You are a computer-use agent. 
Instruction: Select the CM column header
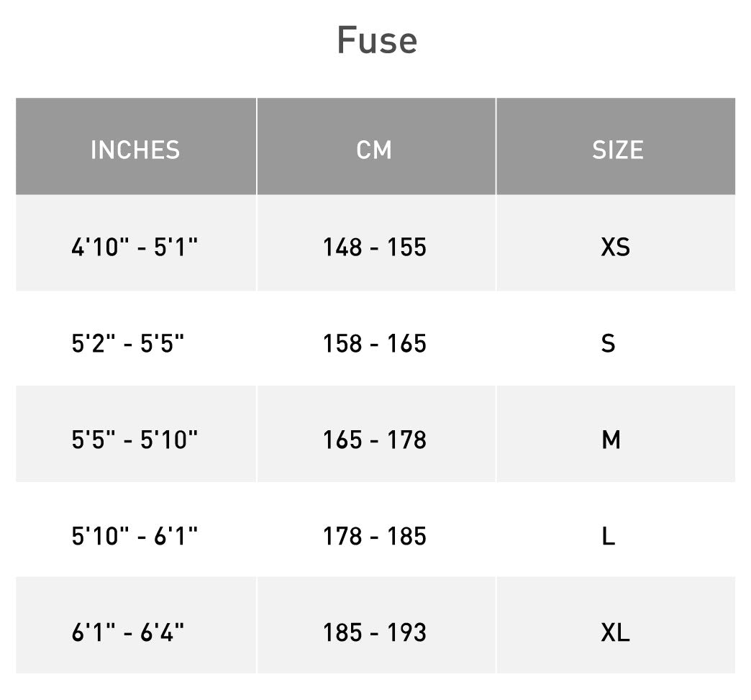pos(375,150)
